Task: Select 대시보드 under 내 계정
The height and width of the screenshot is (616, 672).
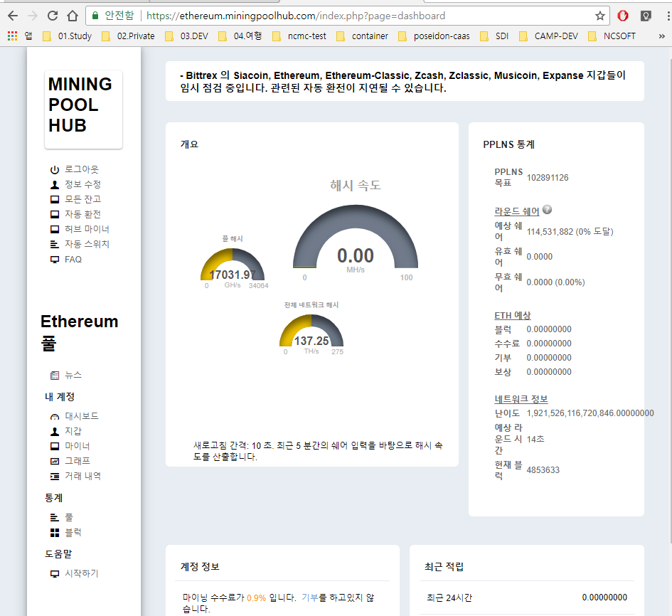Action: [55, 415]
